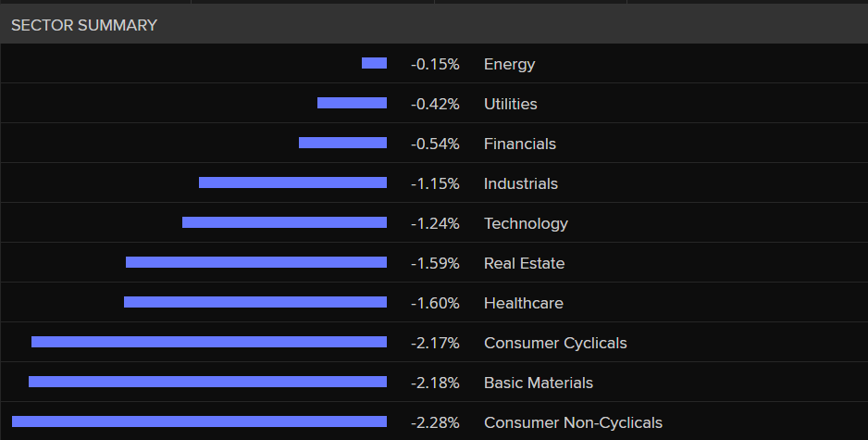Screen dimensions: 868x440
Task: Click the Consumer Non-Cyclicals sector name
Action: 573,422
